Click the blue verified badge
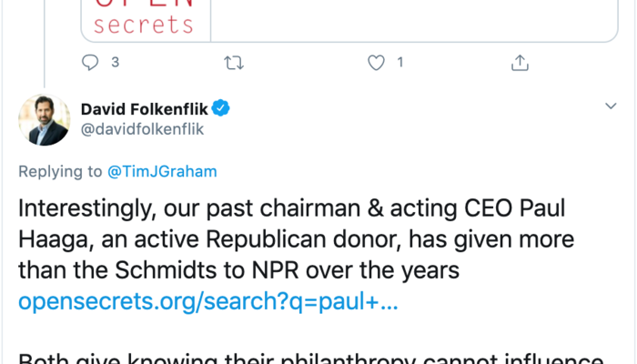The image size is (637, 364). (x=221, y=109)
